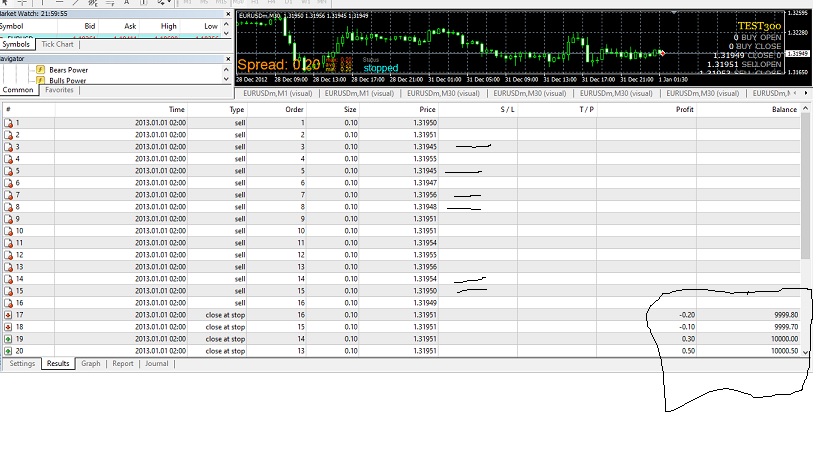This screenshot has width=820, height=461.
Task: Click the scroll down arrow in Navigator
Action: (226, 79)
